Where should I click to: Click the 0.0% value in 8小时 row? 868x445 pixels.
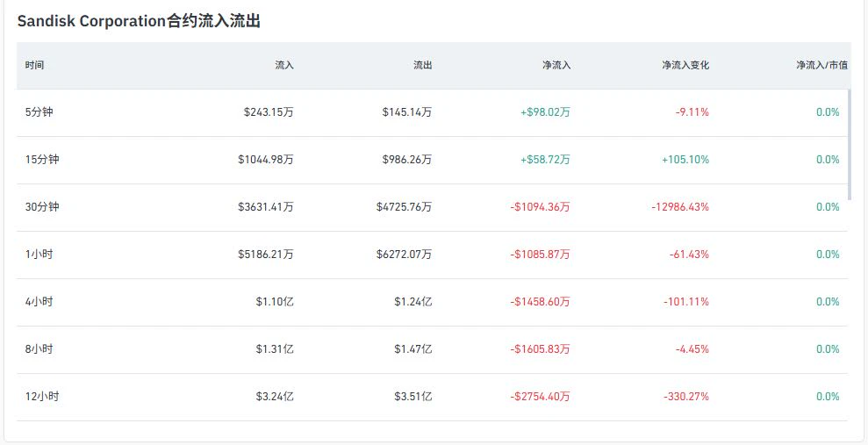click(x=829, y=349)
